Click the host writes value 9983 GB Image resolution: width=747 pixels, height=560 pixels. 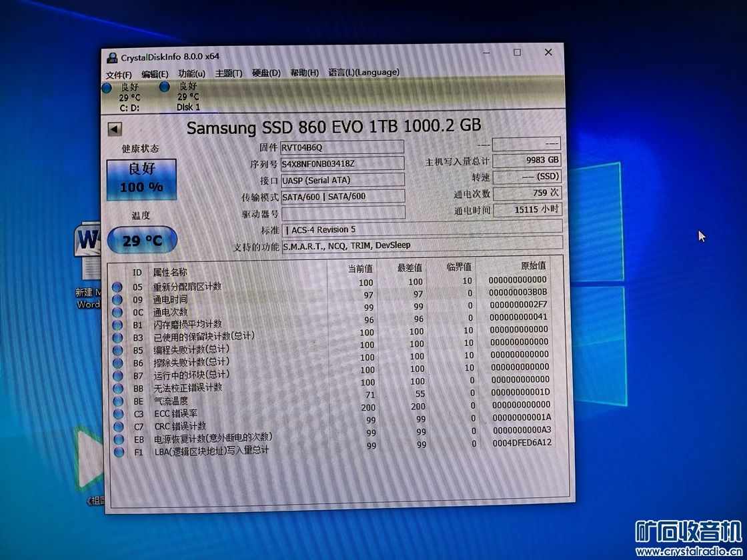point(526,161)
